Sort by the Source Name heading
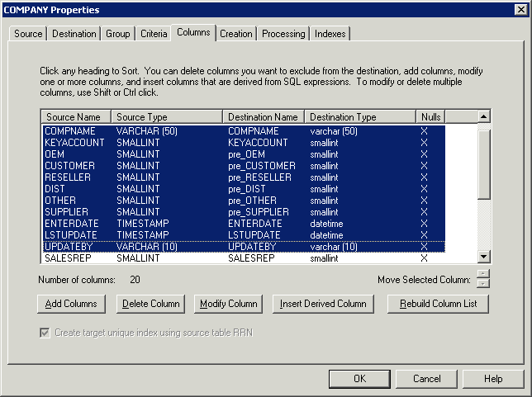The image size is (532, 397). point(75,117)
